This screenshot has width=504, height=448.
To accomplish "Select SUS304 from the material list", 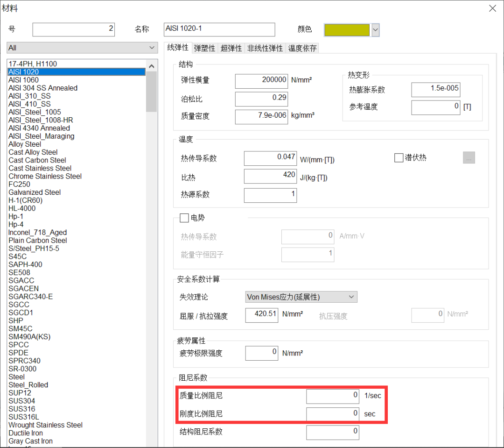I will tap(21, 400).
